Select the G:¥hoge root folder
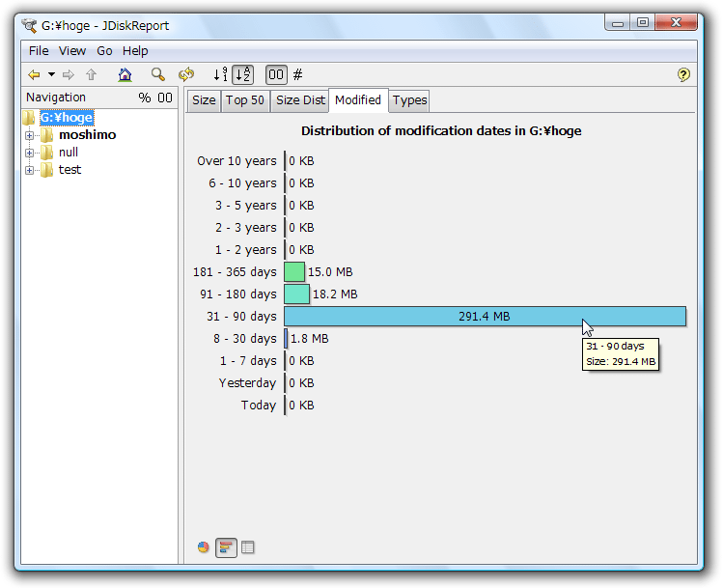Image resolution: width=723 pixels, height=588 pixels. click(x=67, y=118)
